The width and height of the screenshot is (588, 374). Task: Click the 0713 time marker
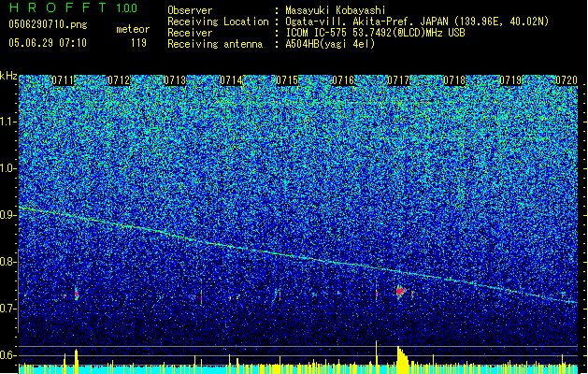(x=175, y=80)
